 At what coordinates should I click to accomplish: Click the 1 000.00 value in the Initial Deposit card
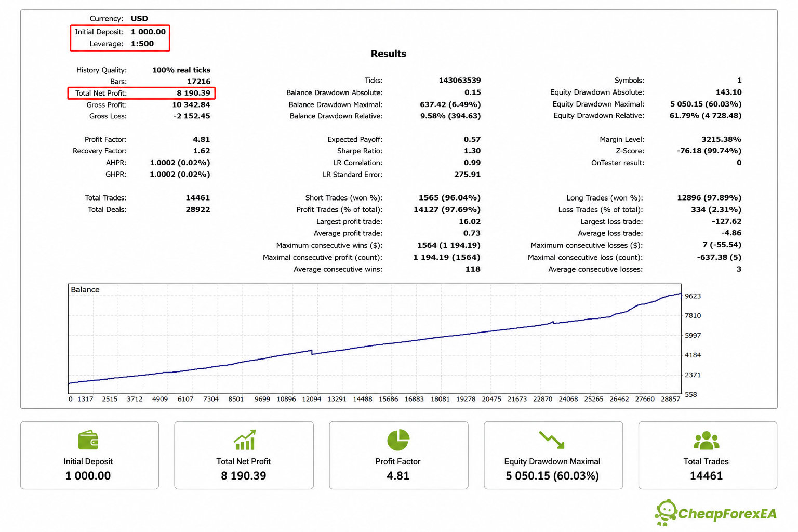[88, 476]
